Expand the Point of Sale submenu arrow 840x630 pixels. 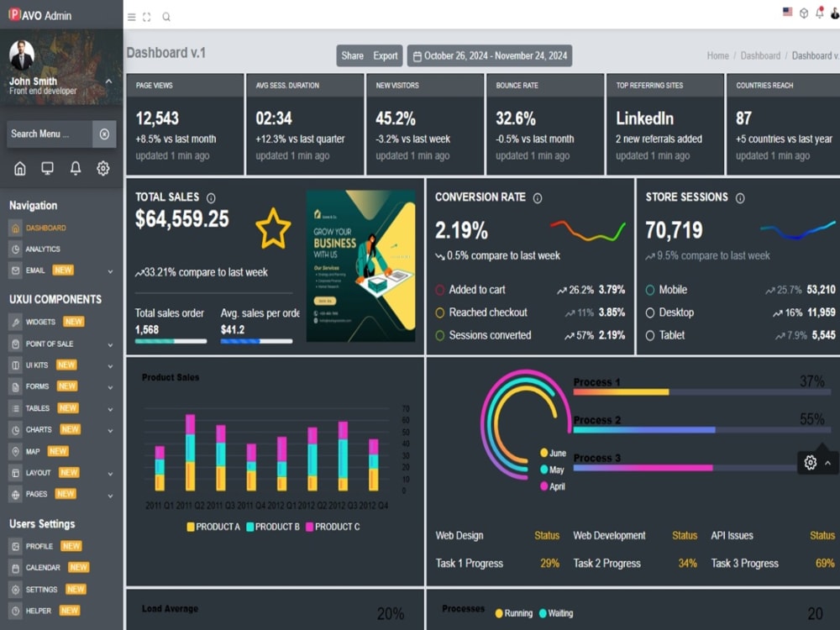110,345
